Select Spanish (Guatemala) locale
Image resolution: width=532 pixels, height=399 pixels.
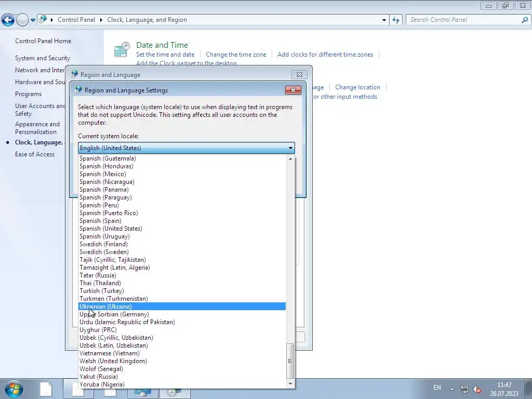(182, 158)
